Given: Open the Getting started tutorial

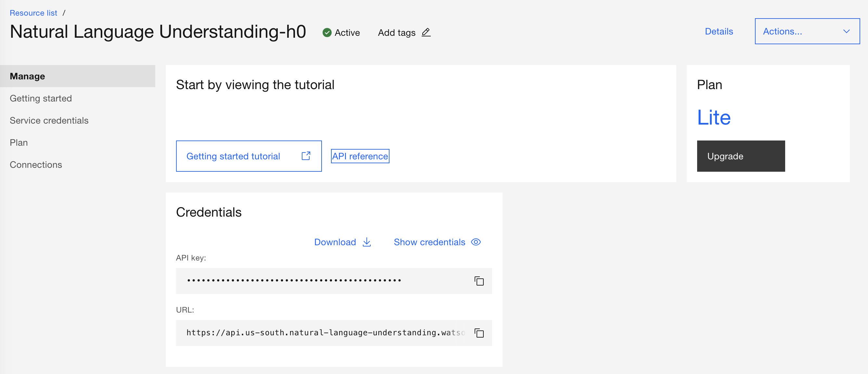Looking at the screenshot, I should 234,156.
